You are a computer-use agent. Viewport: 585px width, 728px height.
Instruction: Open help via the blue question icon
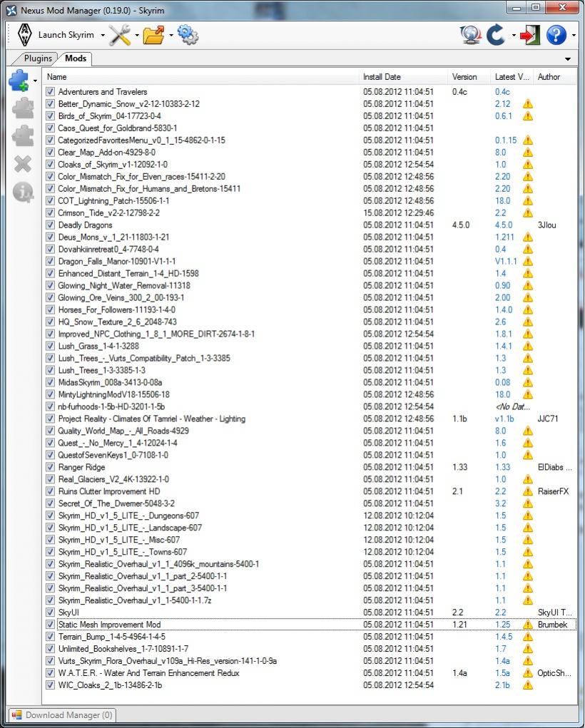[556, 35]
